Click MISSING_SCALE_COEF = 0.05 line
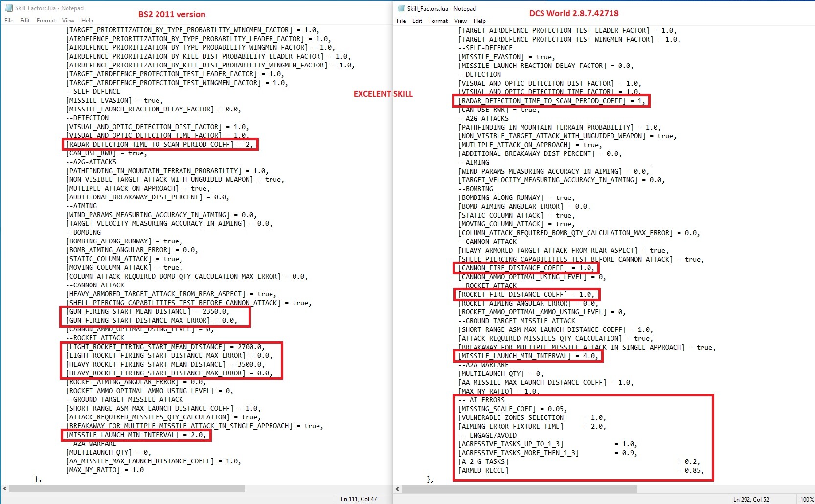Screen dimensions: 815x504 513,409
